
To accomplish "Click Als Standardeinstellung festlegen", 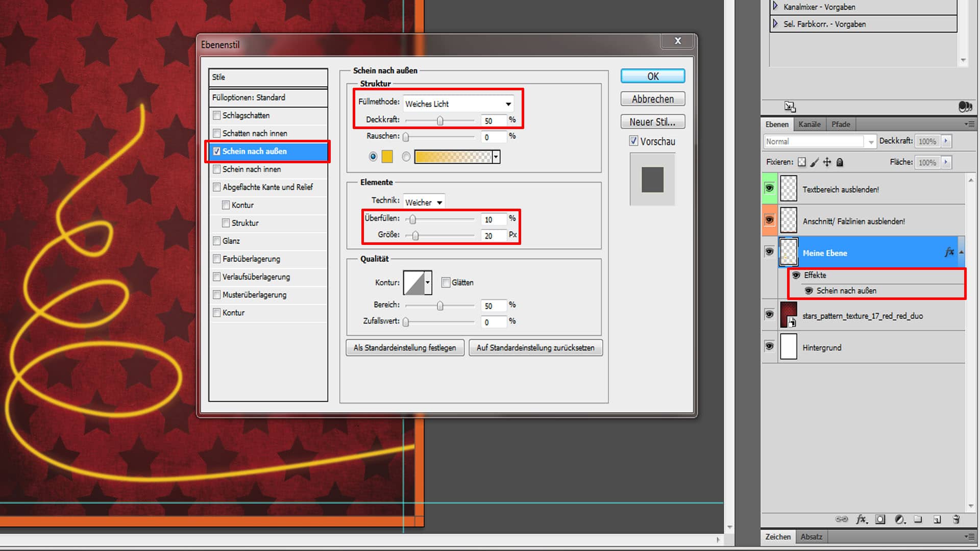I will click(405, 347).
